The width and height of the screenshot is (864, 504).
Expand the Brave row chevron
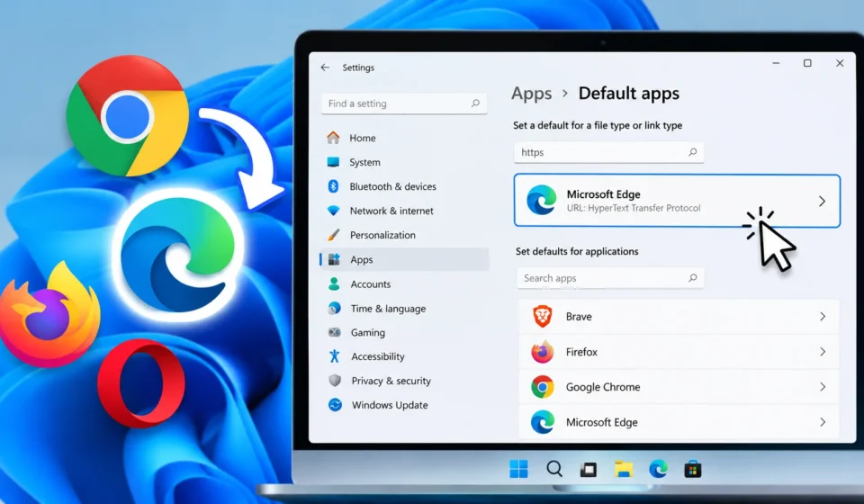tap(823, 316)
